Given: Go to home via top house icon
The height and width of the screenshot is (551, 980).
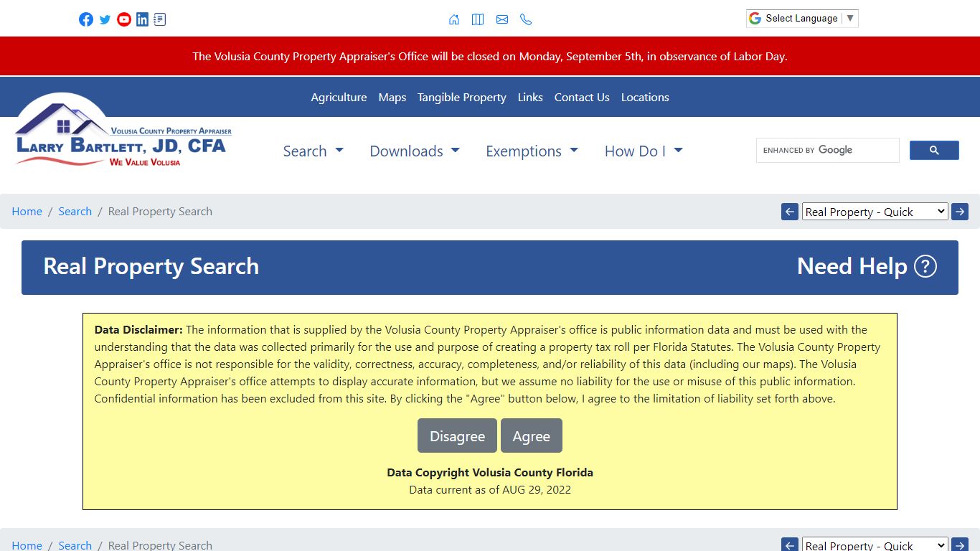Looking at the screenshot, I should point(454,19).
